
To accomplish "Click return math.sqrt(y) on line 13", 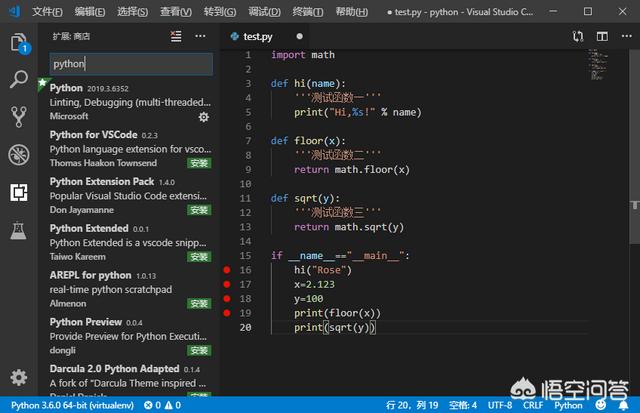I will (349, 227).
